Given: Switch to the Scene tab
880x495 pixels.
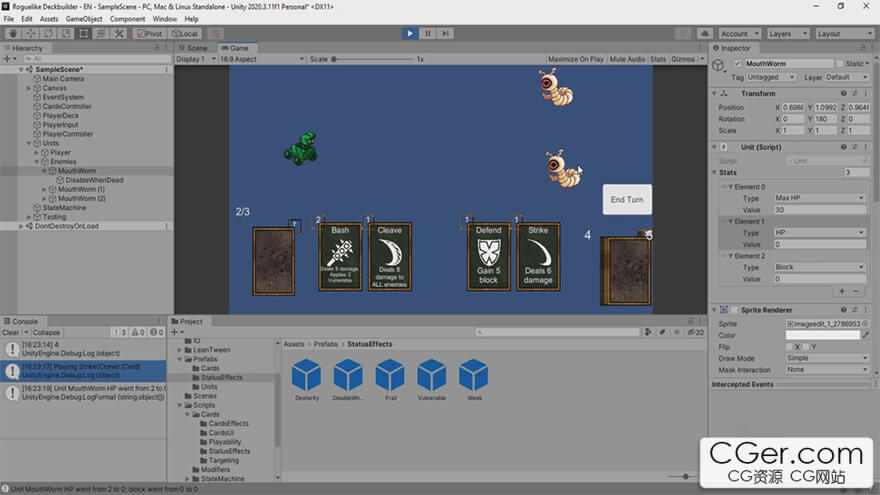Looking at the screenshot, I should tap(194, 48).
